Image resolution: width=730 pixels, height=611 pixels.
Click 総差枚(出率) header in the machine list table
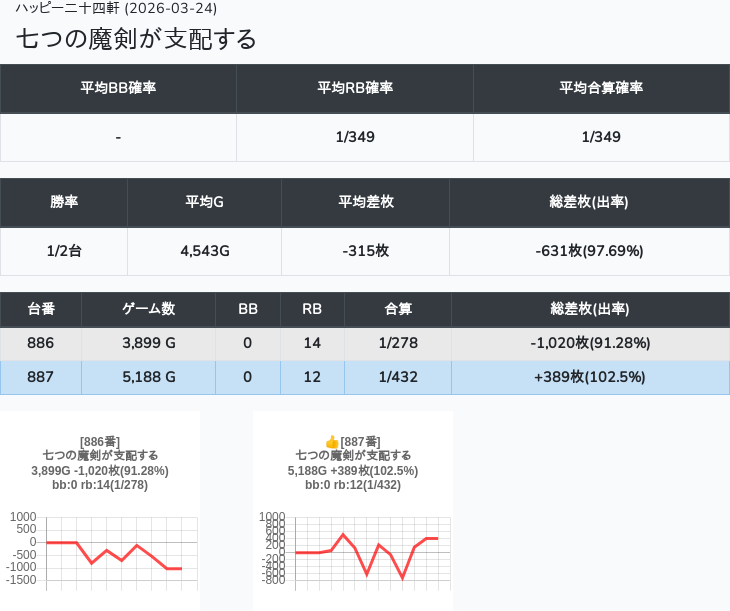[590, 309]
